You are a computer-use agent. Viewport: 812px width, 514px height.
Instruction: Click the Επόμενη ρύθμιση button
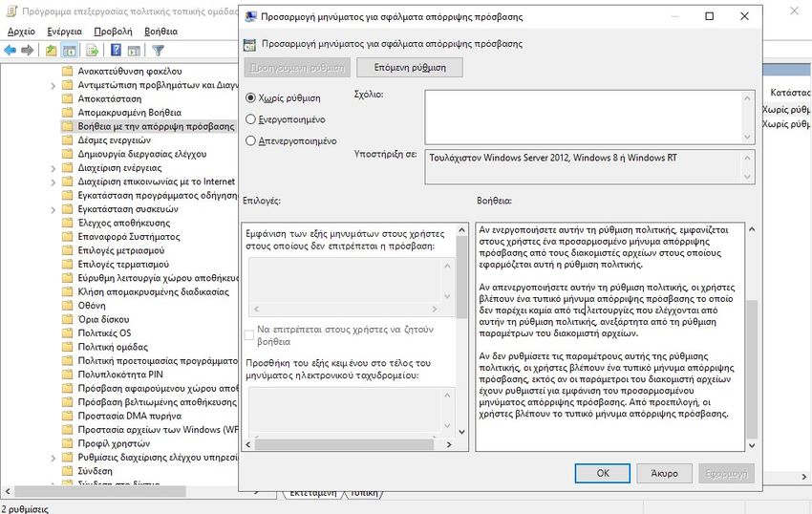coord(409,68)
